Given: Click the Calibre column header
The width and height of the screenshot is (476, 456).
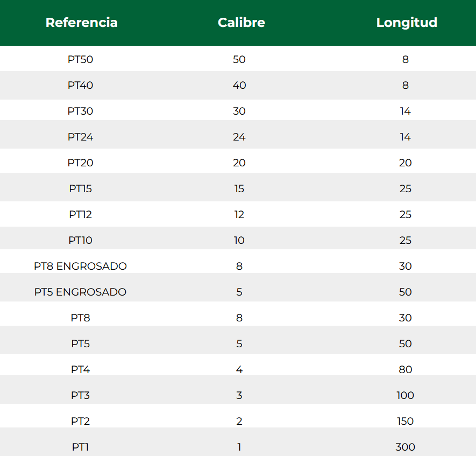Looking at the screenshot, I should click(241, 23).
